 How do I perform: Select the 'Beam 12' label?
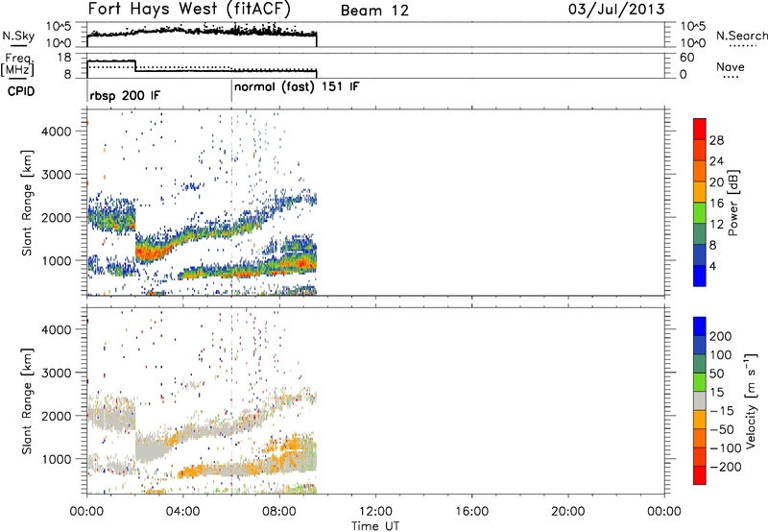pyautogui.click(x=374, y=11)
